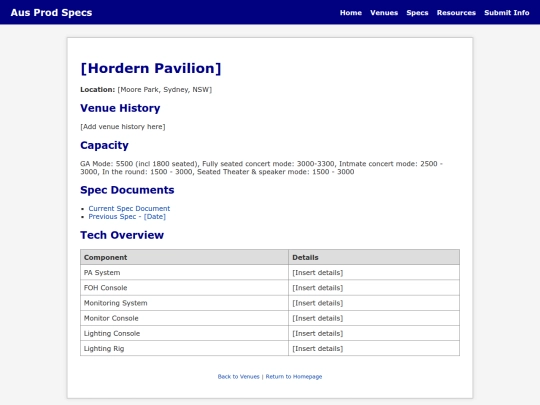Open the Current Spec Document link

129,208
